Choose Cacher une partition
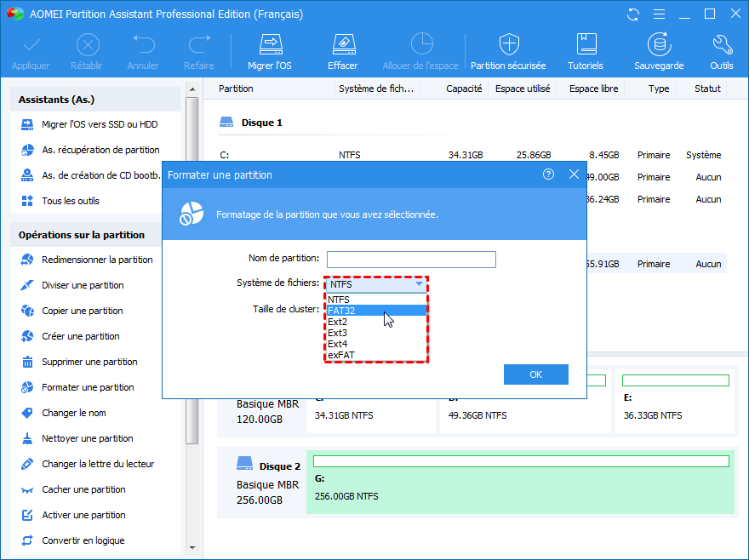The image size is (749, 560). click(x=73, y=489)
